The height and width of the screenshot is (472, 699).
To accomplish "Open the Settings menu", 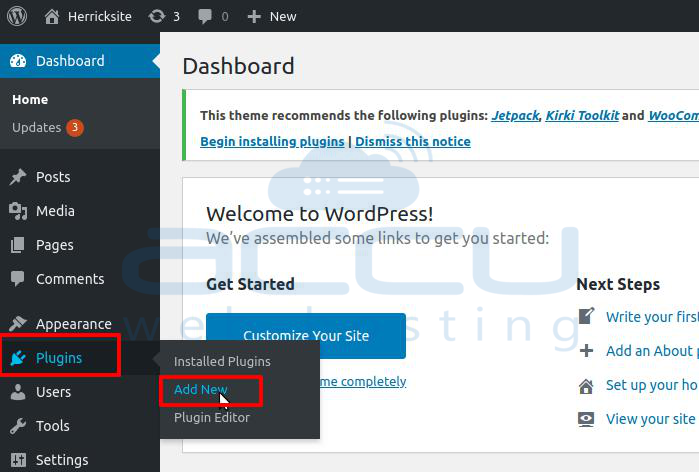I will pos(62,460).
